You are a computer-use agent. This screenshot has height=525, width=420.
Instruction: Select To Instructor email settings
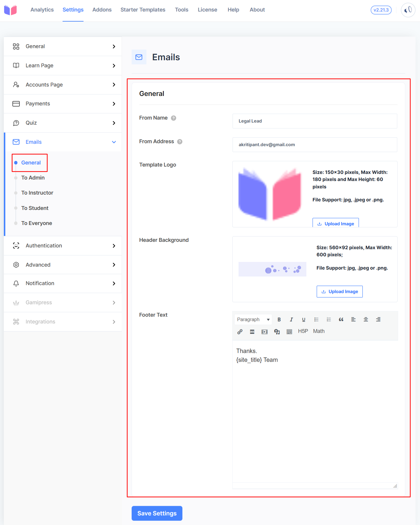[37, 193]
